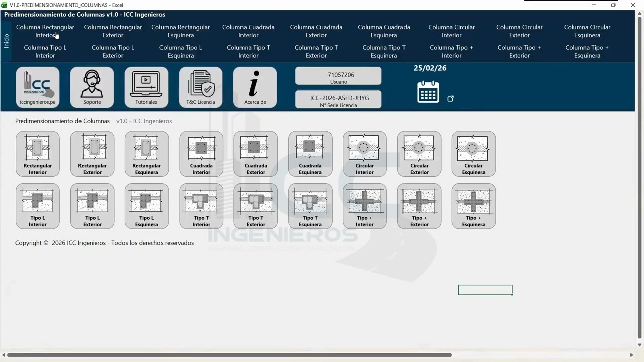Screen dimensions: 644x362
Task: Open the Rectangular Interior column icon
Action: click(38, 154)
